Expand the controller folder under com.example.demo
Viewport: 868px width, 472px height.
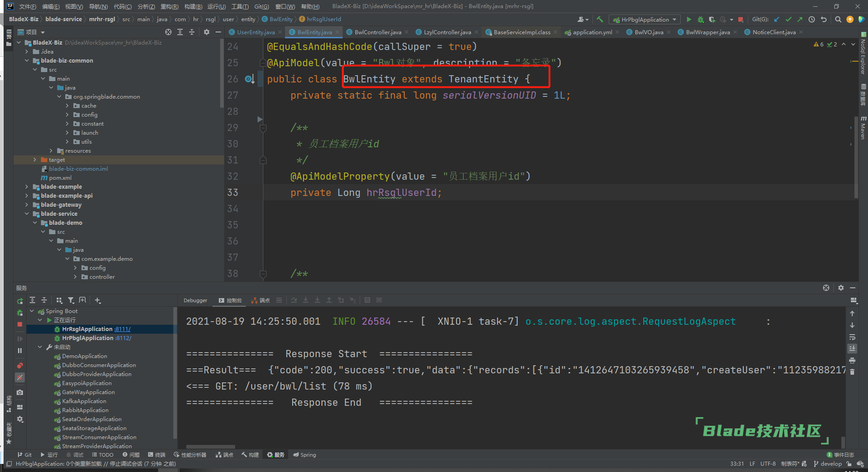[x=76, y=277]
